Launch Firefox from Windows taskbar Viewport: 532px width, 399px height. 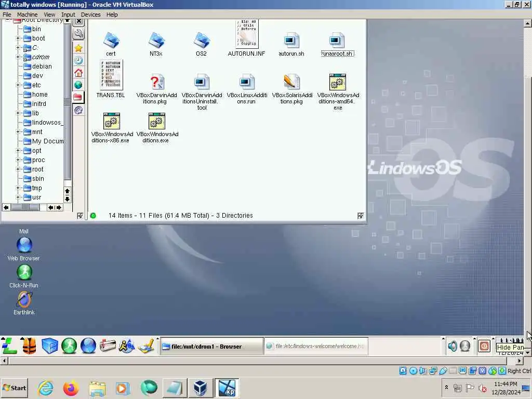coord(71,388)
